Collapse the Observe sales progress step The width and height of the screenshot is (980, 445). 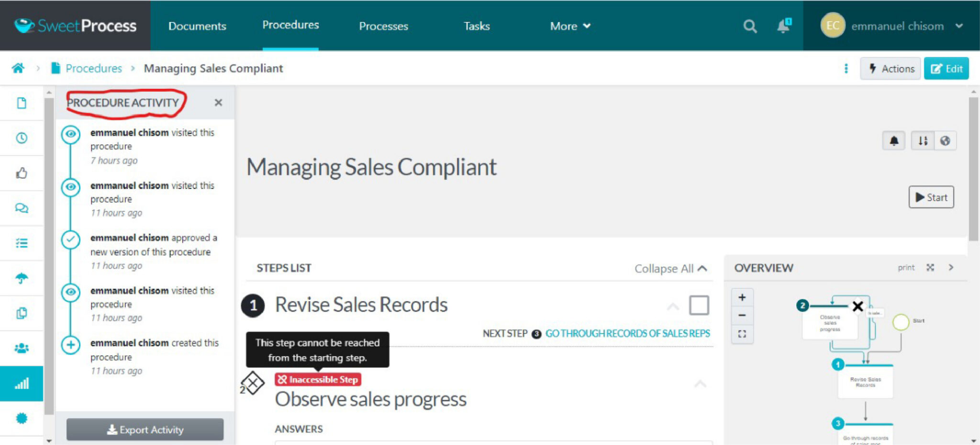point(700,384)
